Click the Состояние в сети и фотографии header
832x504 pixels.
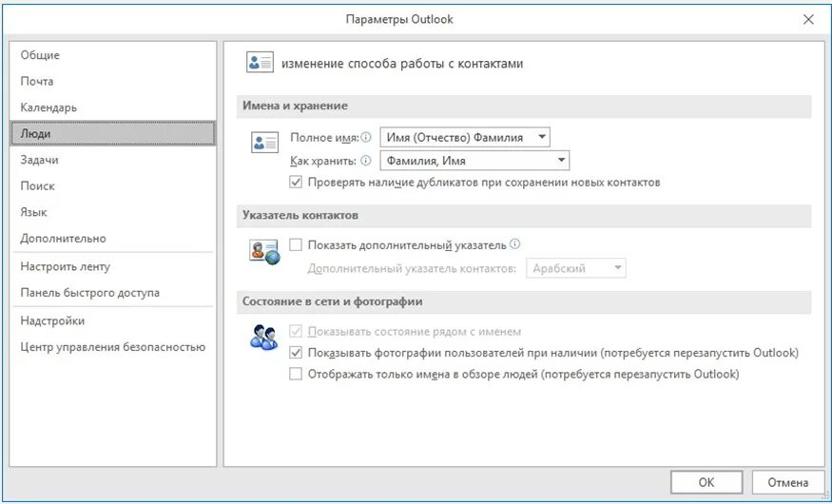(524, 301)
